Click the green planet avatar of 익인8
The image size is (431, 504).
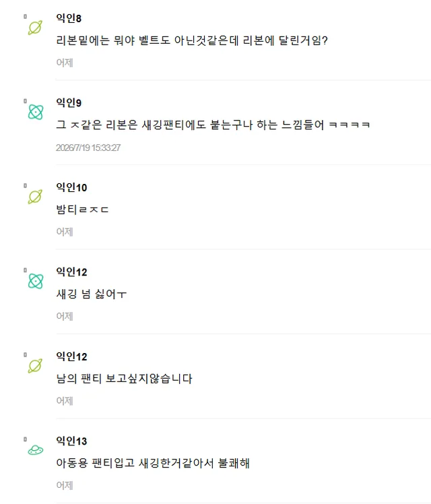point(35,28)
